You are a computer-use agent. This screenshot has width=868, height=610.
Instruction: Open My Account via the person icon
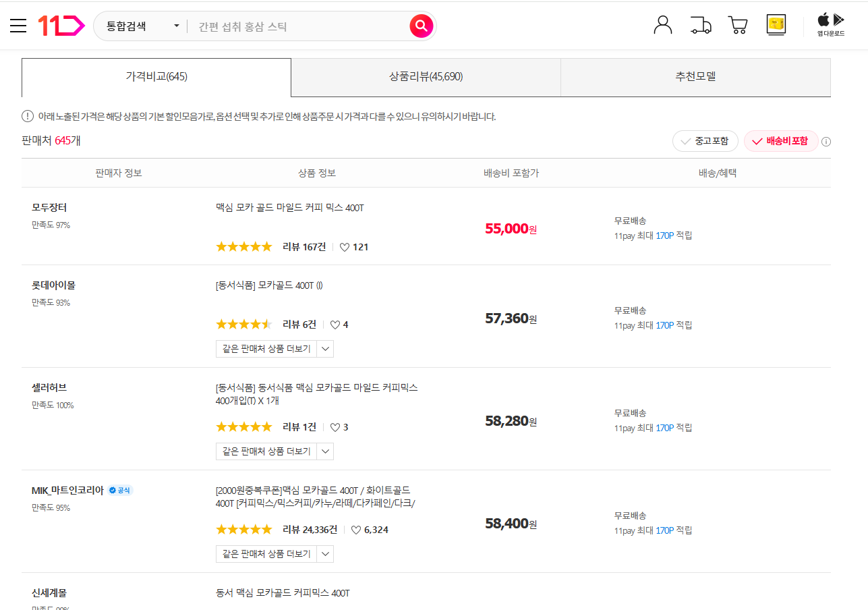point(662,25)
